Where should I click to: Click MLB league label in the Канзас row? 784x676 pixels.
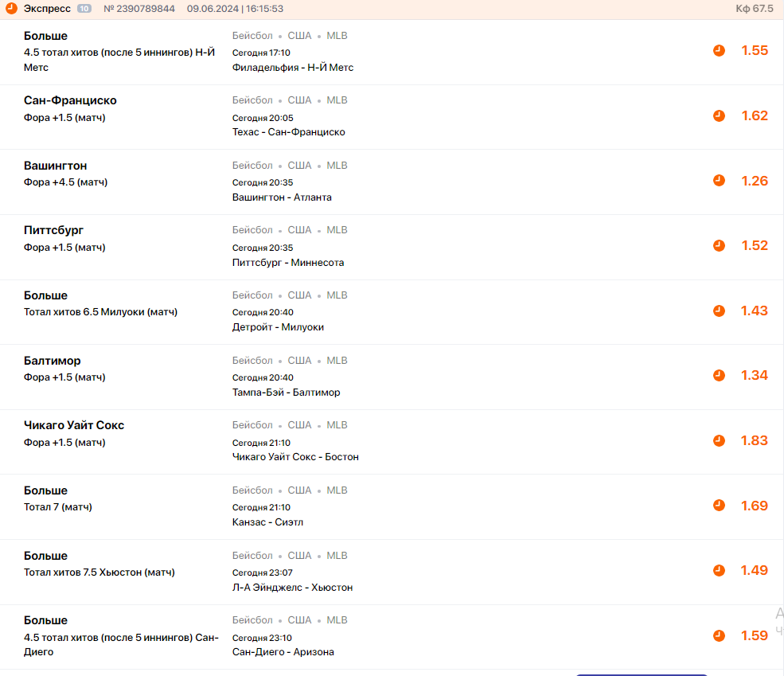click(337, 490)
